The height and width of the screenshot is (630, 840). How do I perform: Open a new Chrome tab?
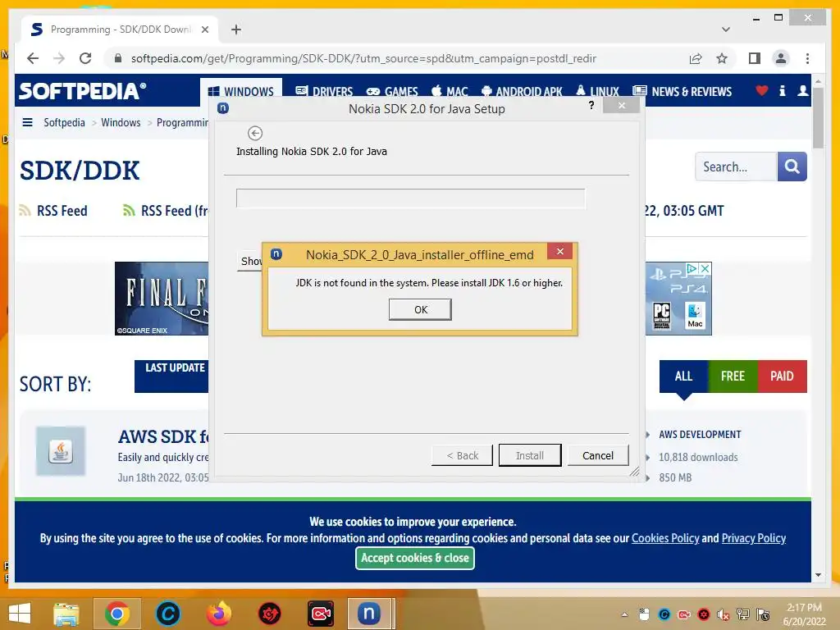click(236, 30)
